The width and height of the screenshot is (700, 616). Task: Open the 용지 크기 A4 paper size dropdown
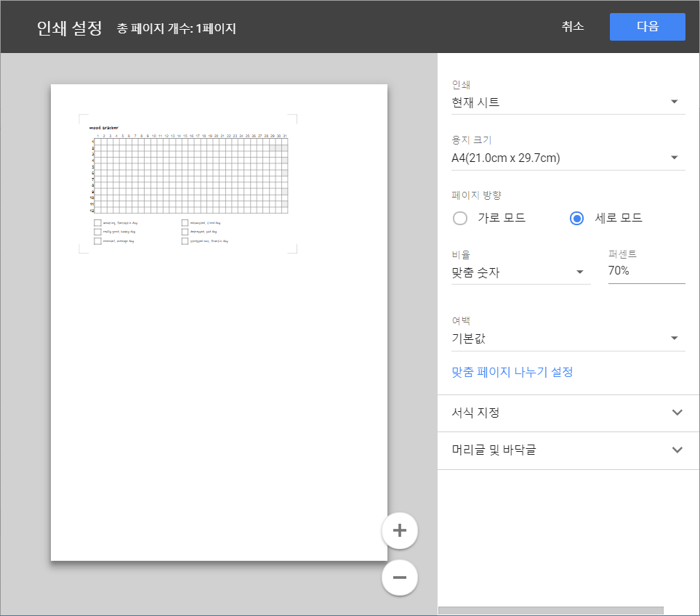568,158
